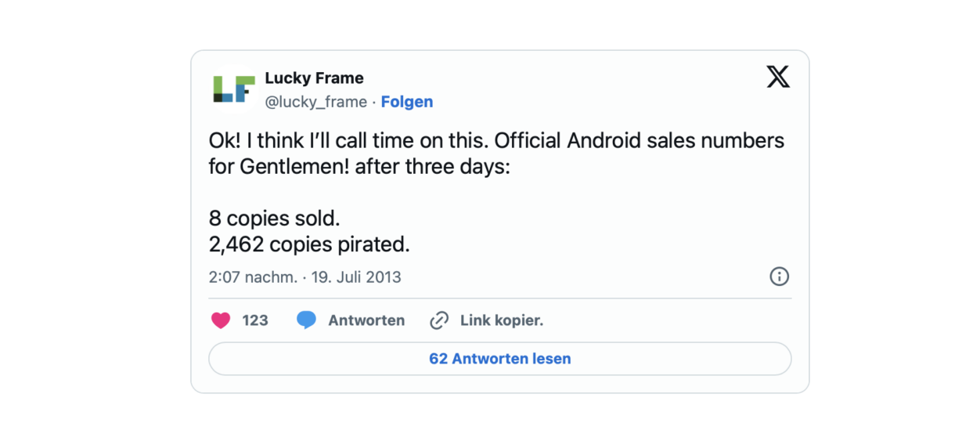Viewport: 980px width, 423px height.
Task: Visit the @lucky_frame handle profile
Action: (315, 102)
